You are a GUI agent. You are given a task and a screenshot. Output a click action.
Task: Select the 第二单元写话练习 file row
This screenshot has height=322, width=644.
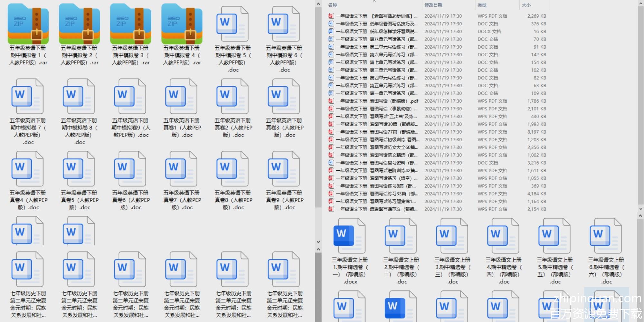[437, 47]
